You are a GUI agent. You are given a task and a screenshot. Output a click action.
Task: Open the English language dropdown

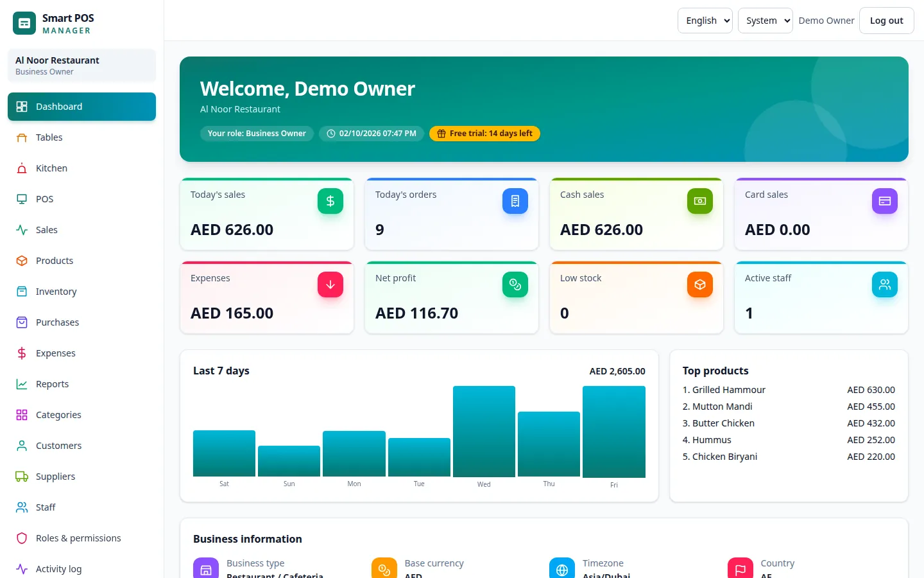(705, 21)
